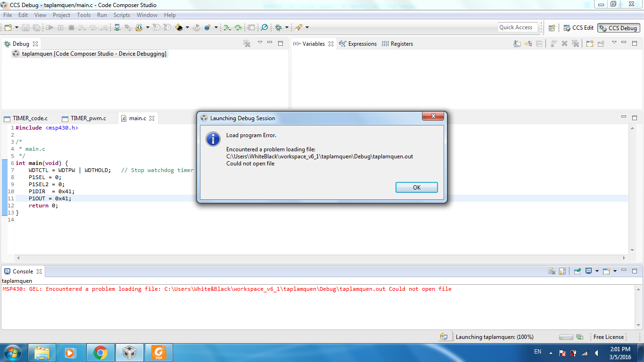
Task: Click the Connect Target toolbar icon
Action: 117,28
